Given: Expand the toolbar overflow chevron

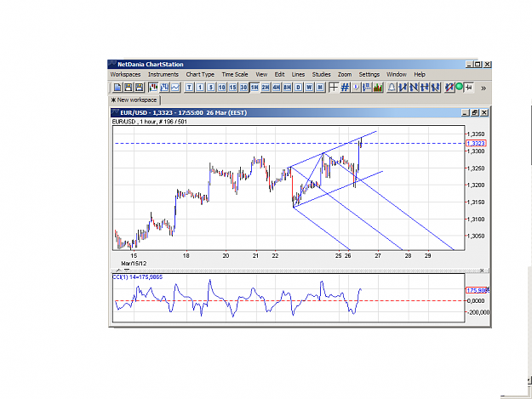Looking at the screenshot, I should (x=483, y=88).
